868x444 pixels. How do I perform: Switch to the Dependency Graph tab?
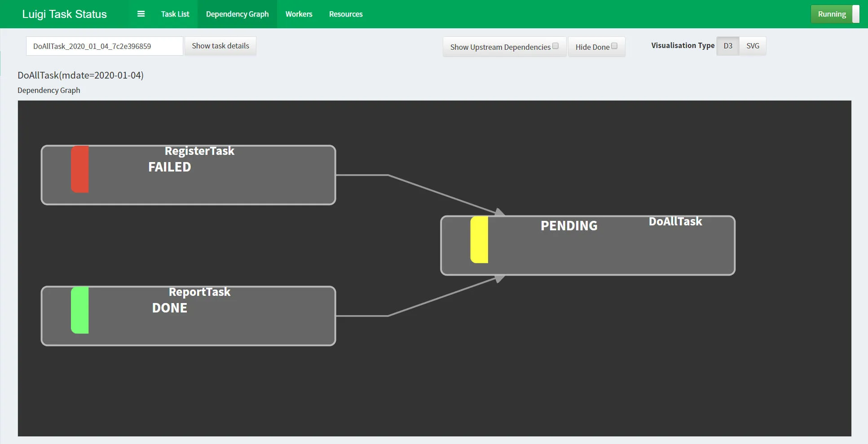pos(237,14)
